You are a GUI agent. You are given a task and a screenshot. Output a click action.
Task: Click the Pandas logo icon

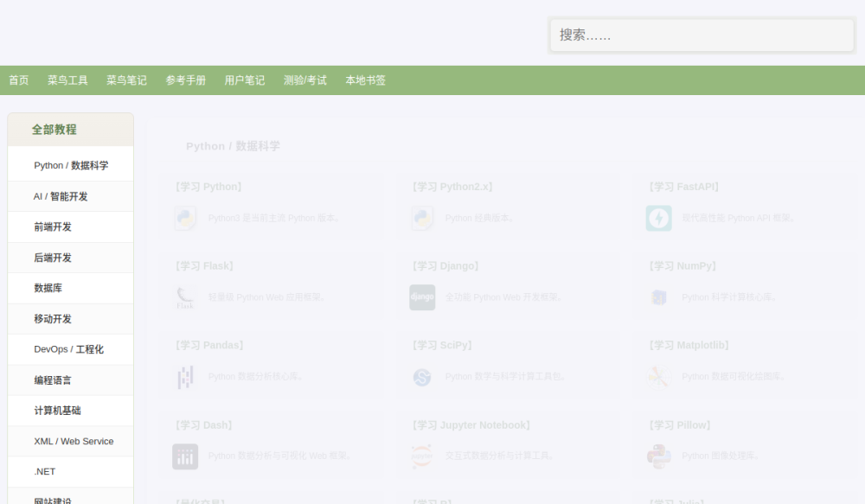tap(185, 377)
